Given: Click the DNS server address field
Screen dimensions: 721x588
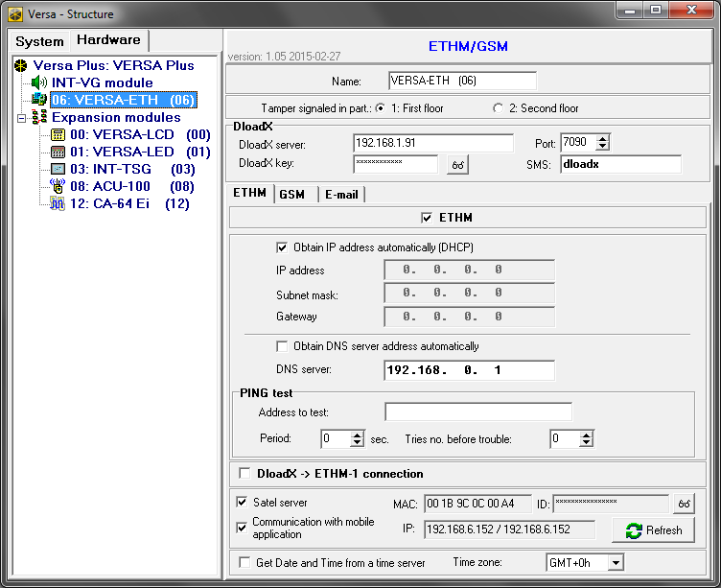Looking at the screenshot, I should pyautogui.click(x=469, y=370).
